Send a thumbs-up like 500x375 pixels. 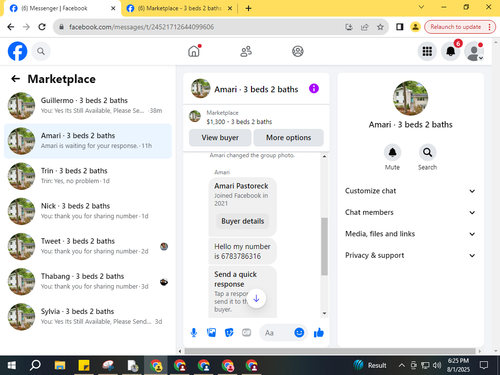point(319,333)
